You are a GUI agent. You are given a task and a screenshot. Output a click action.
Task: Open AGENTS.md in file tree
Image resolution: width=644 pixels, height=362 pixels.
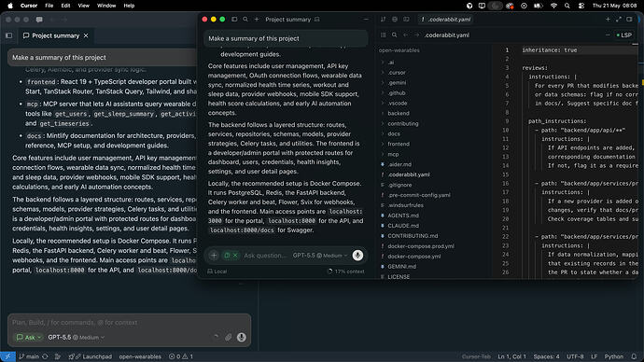pos(403,216)
